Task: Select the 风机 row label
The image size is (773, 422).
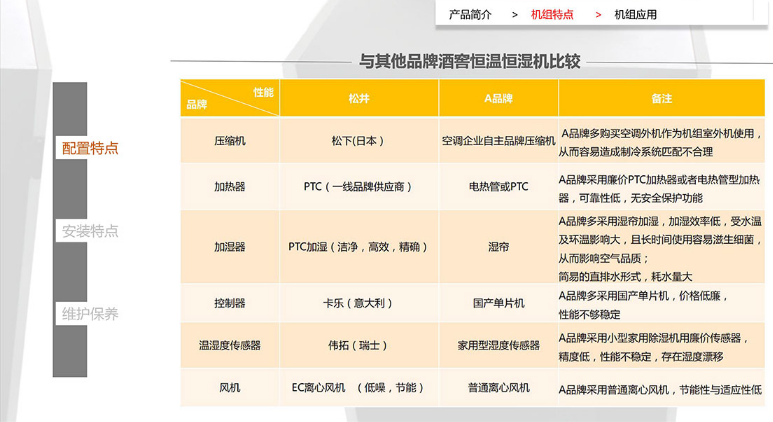Action: pos(229,388)
